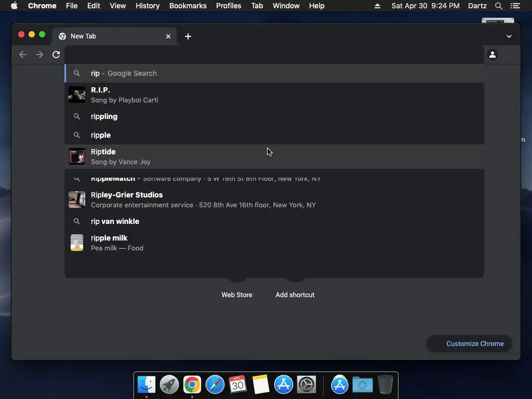532x399 pixels.
Task: Reload the page with refresh icon
Action: 56,55
